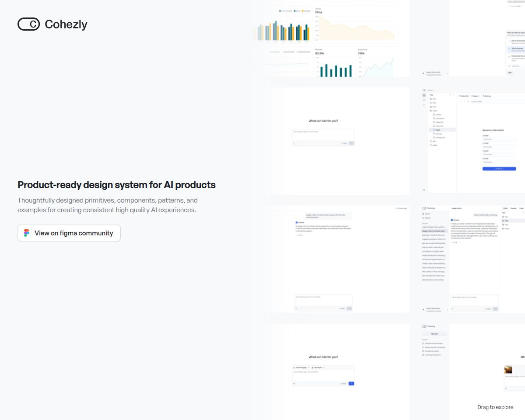This screenshot has height=420, width=525.
Task: Click the "Thoughtfully designed primitives" description paragraph
Action: click(108, 205)
